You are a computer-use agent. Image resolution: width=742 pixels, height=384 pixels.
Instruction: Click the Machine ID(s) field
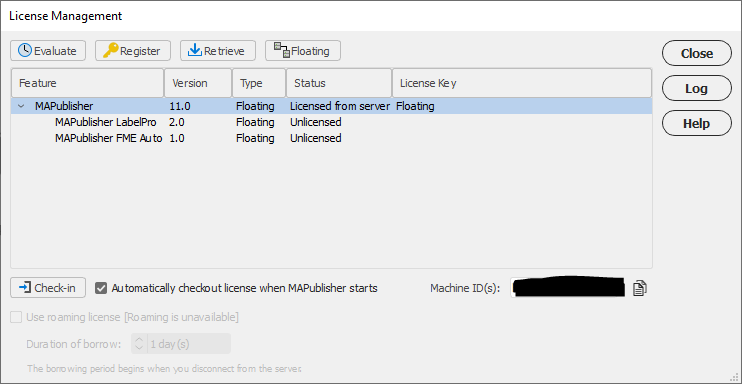(569, 288)
